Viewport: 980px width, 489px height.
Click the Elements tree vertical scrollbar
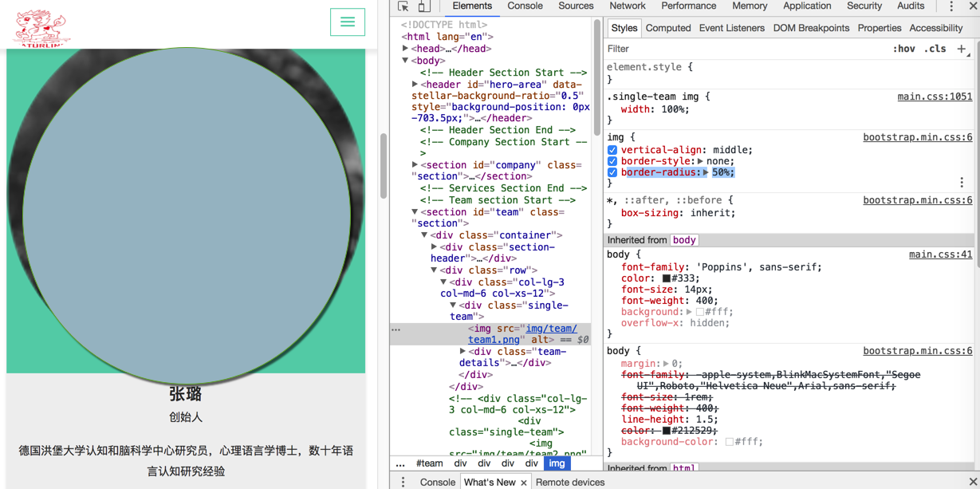pos(596,76)
